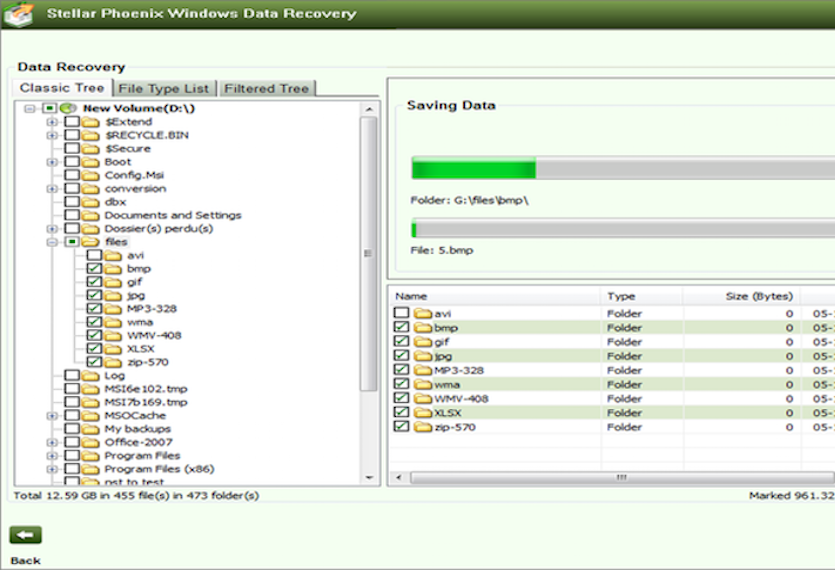835x570 pixels.
Task: Uncheck MP3-328 checkbox in file list
Action: pyautogui.click(x=402, y=370)
